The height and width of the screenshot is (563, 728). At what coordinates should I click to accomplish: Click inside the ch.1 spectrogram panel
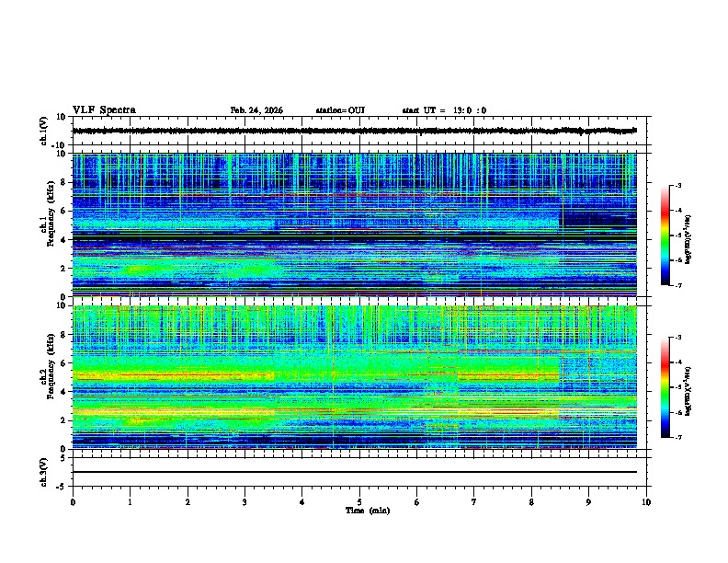pos(354,224)
